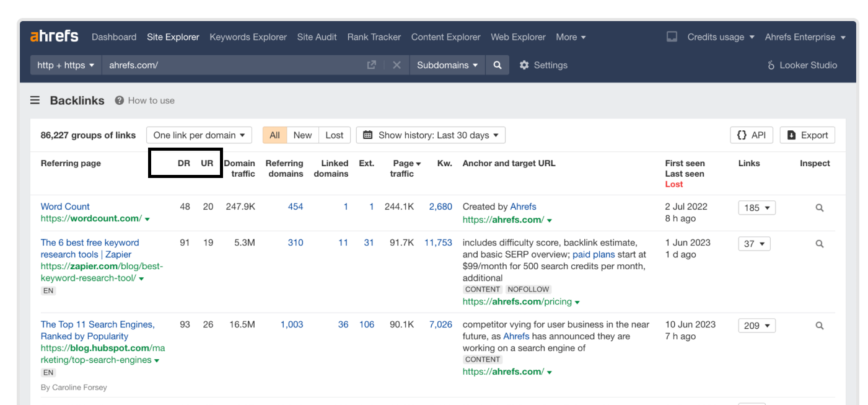868x405 pixels.
Task: Expand the 209 links dropdown
Action: click(x=756, y=326)
